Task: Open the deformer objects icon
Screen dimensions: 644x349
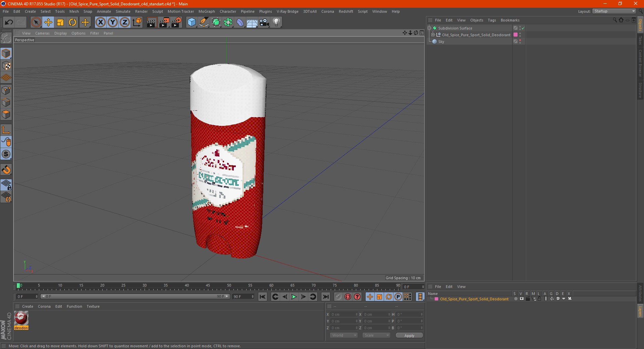Action: coord(240,22)
